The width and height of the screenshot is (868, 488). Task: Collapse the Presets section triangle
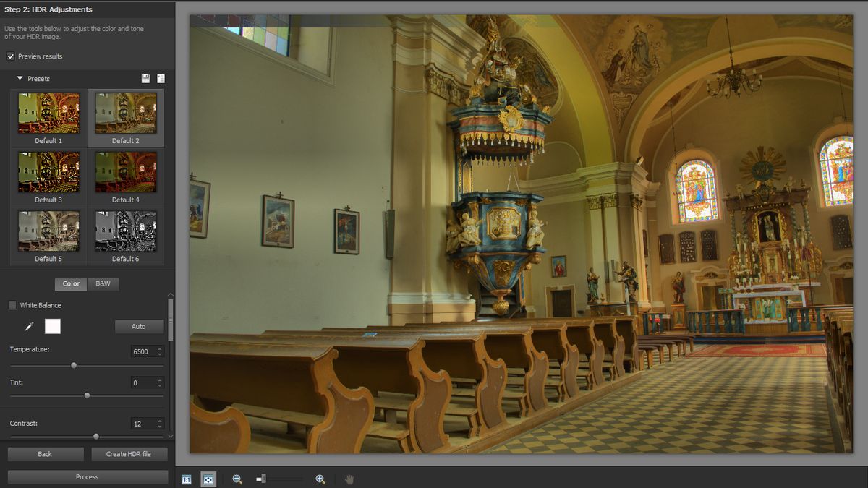[x=20, y=78]
